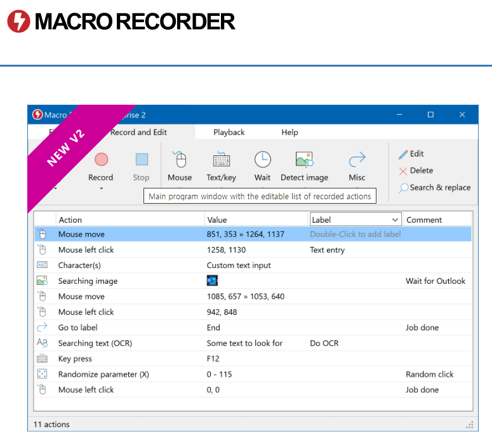
Task: Minimize the Macro Recorder window
Action: tap(399, 114)
